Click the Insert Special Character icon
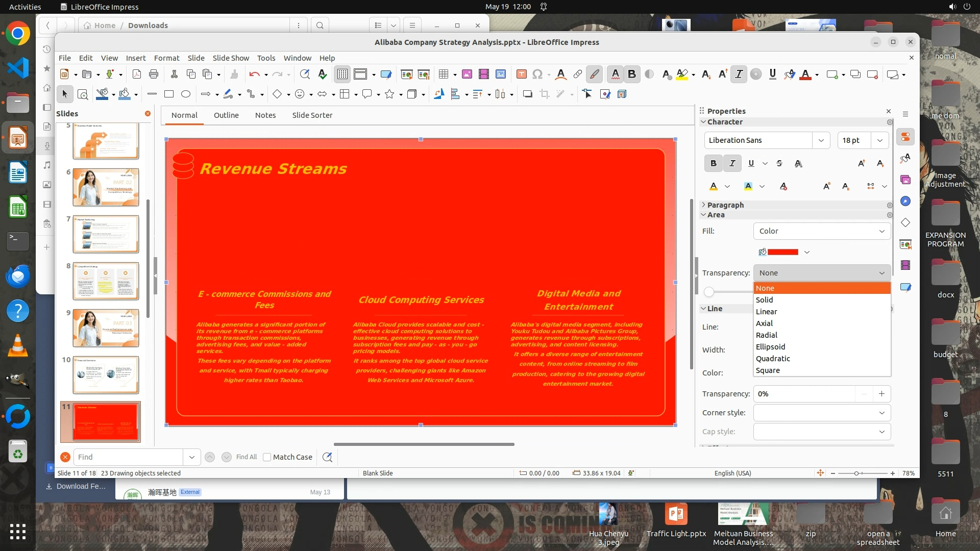The image size is (980, 551). point(537,74)
